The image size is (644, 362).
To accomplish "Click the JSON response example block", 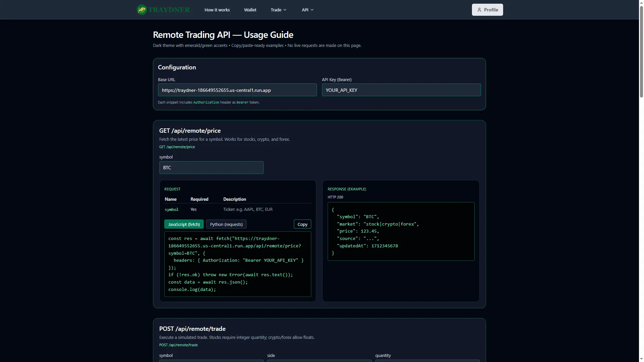I will pos(401,231).
